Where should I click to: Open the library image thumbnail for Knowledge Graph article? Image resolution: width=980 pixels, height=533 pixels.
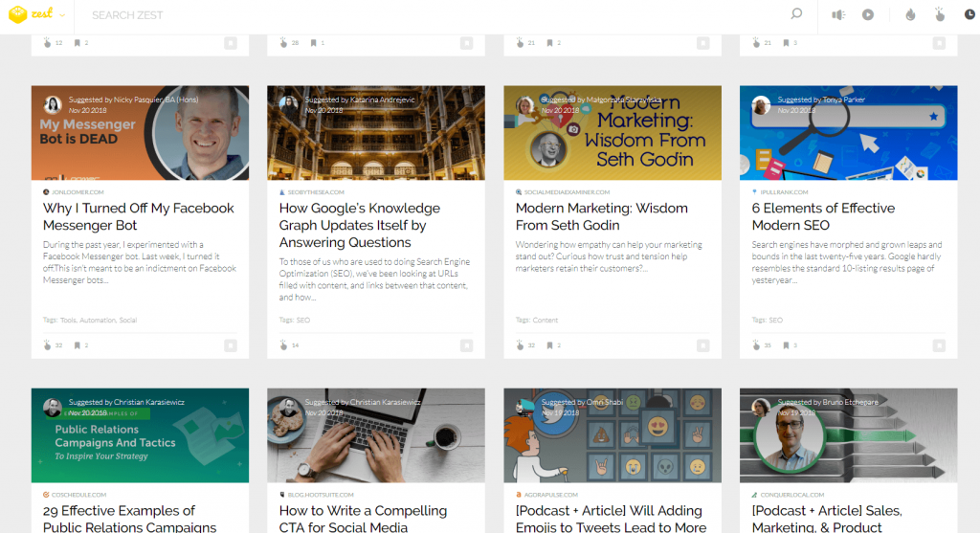375,132
